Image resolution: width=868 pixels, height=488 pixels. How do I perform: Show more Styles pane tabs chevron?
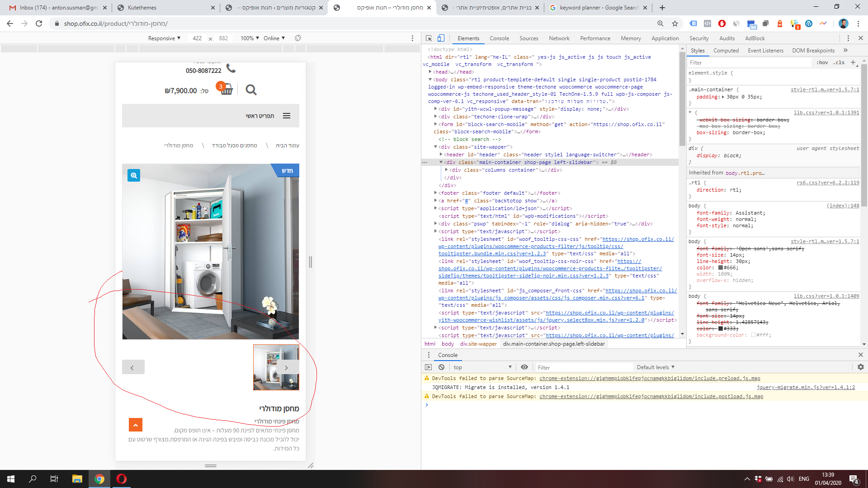coord(845,51)
